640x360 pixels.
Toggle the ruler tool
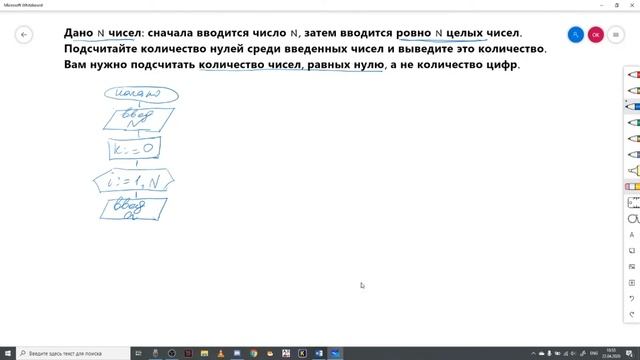click(633, 202)
